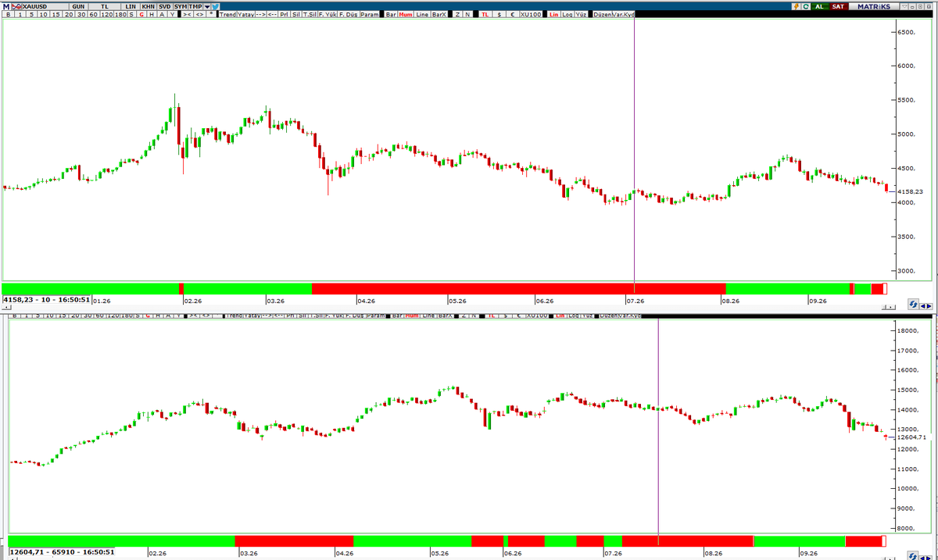Click the <-- shift left arrow icon
938x560 pixels.
click(x=272, y=15)
